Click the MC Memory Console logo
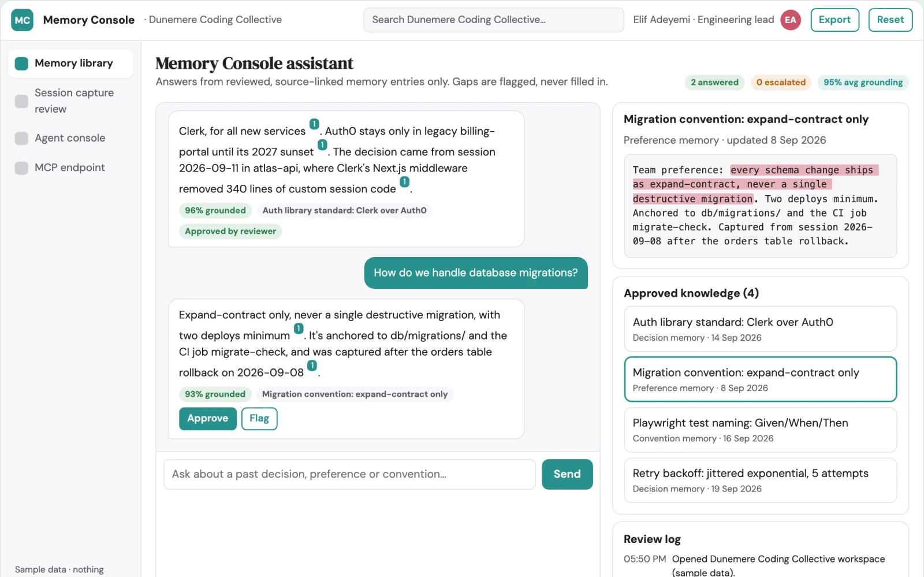The image size is (924, 577). tap(22, 20)
